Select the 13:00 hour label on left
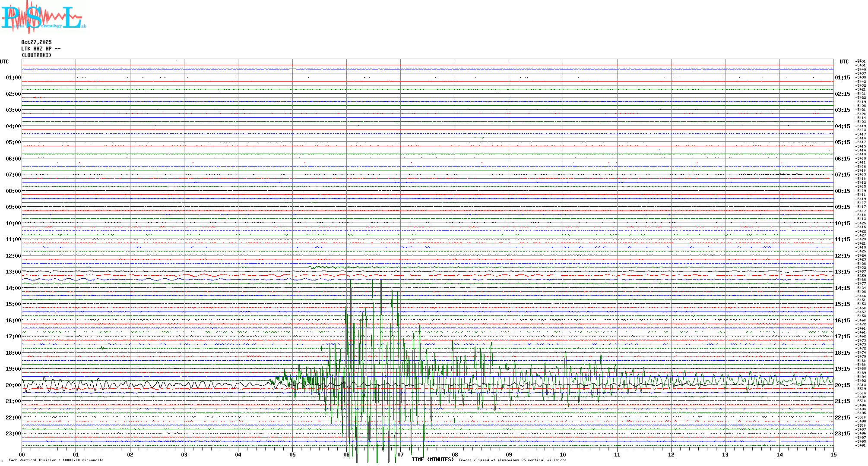The width and height of the screenshot is (868, 466). (13, 272)
